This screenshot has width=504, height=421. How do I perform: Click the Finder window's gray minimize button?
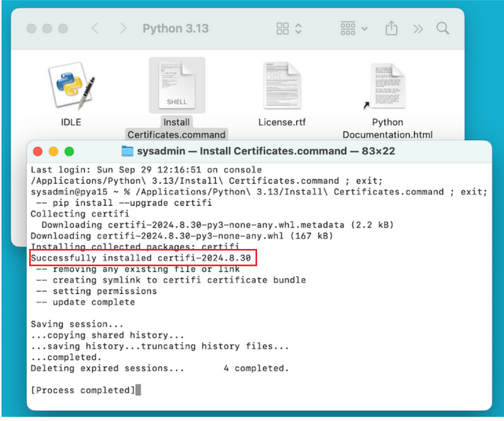pos(47,28)
